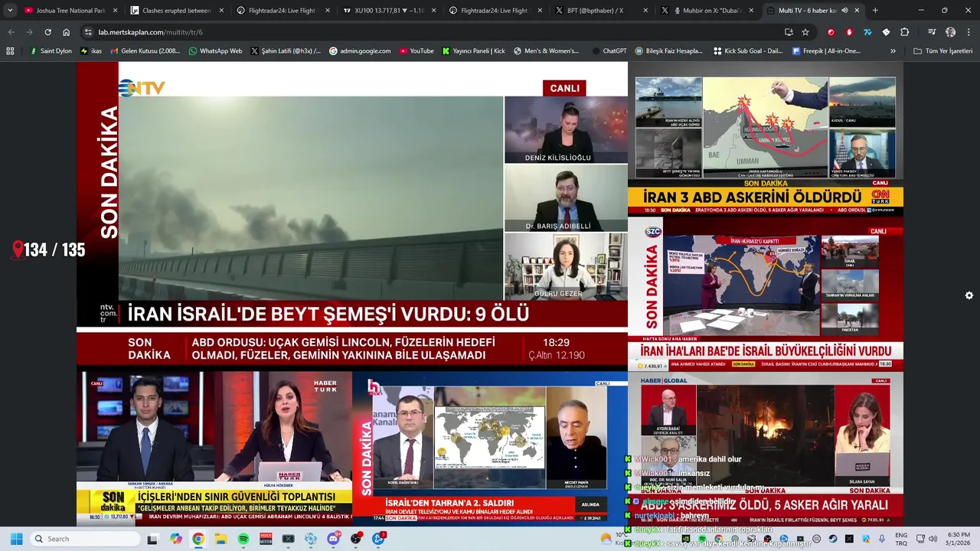
Task: Open Freepik All-in-One bookmark
Action: [826, 51]
